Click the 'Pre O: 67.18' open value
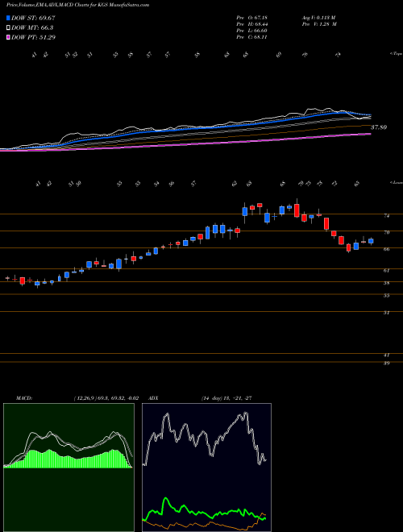Image resolution: width=403 pixels, height=532 pixels. pos(251,18)
